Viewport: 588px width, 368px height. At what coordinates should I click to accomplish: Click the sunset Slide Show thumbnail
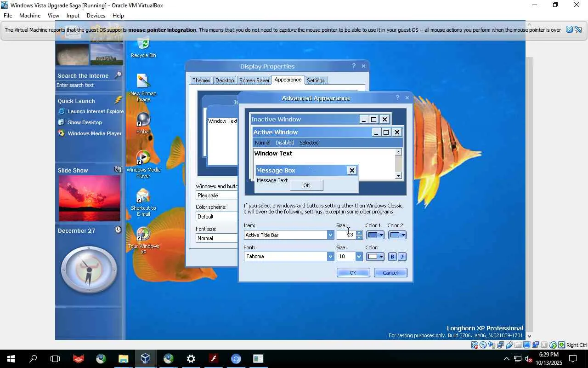pos(89,198)
